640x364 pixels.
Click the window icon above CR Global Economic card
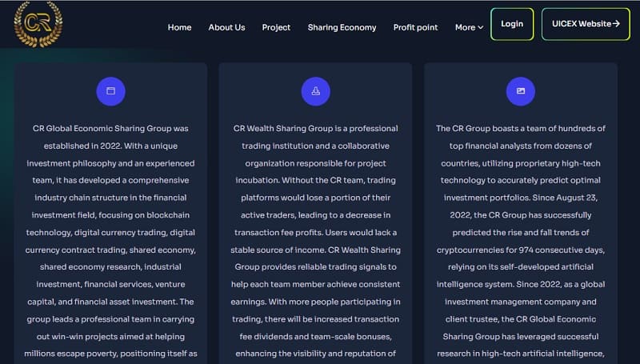(x=110, y=91)
